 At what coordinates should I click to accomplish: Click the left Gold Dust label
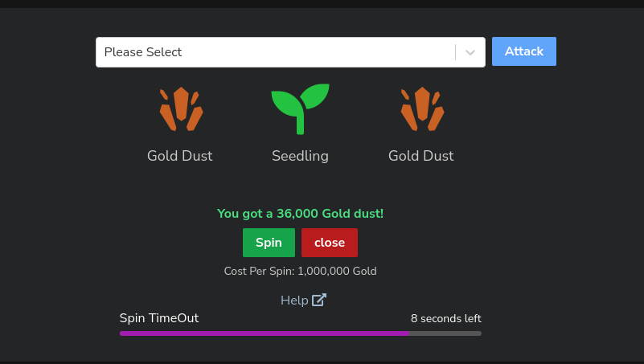pos(180,156)
